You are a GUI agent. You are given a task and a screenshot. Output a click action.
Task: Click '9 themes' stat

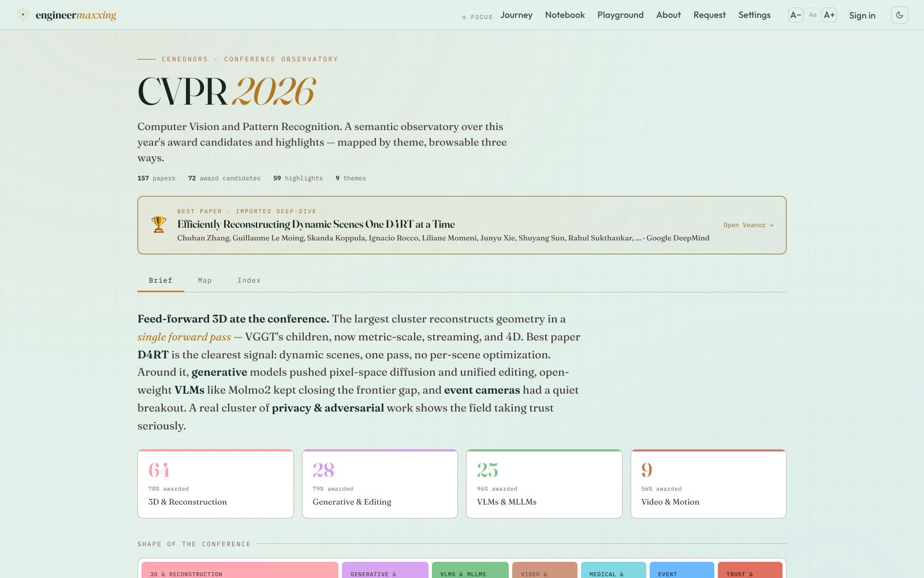(x=351, y=178)
